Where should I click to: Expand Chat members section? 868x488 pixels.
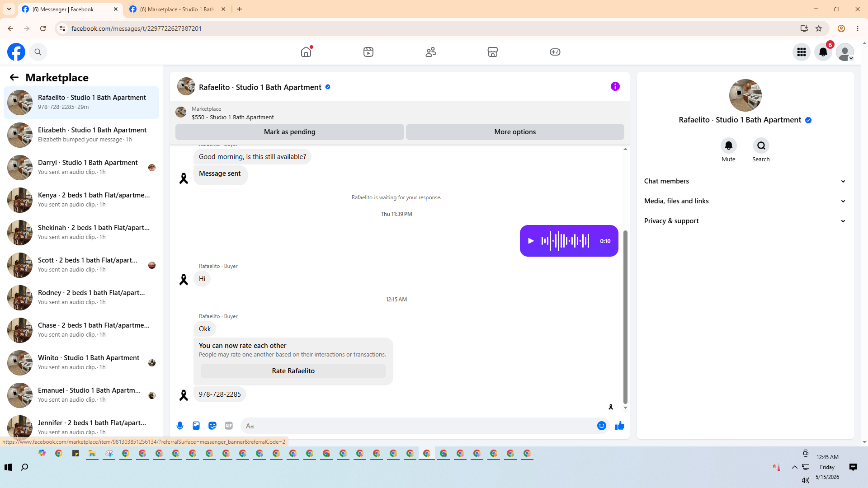click(x=745, y=181)
